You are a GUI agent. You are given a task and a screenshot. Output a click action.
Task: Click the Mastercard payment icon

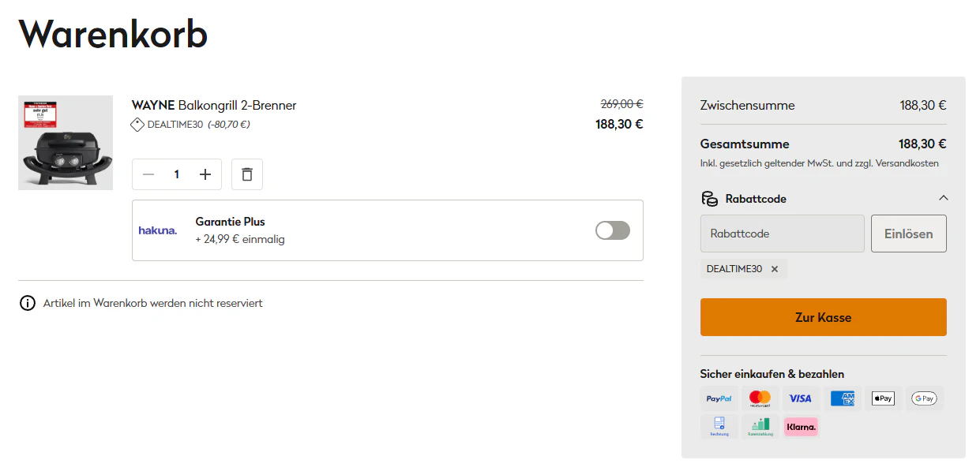(760, 398)
